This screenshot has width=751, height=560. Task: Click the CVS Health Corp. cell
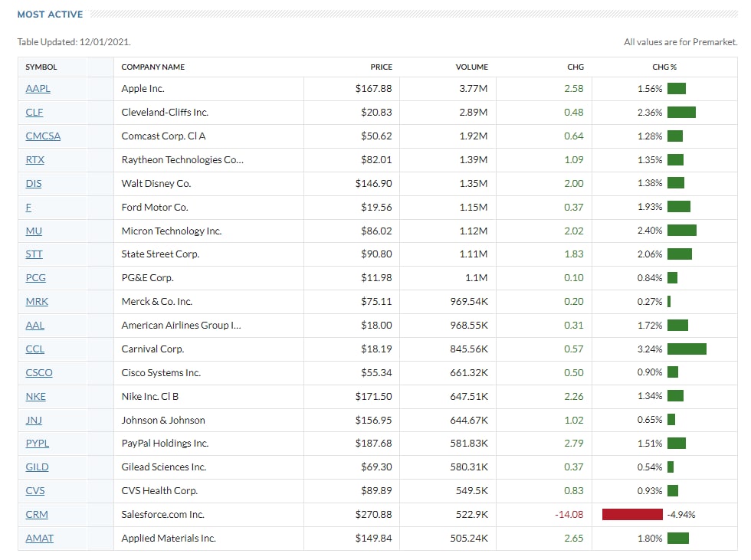tap(159, 490)
